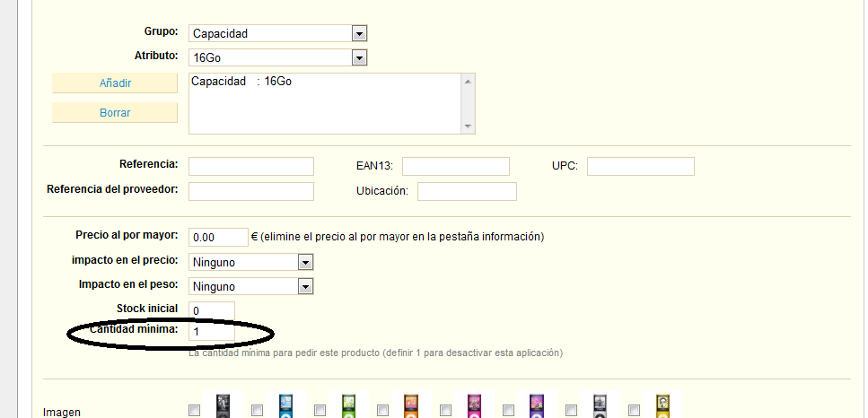Click the black iPod product thumbnail
868x418 pixels.
click(224, 406)
